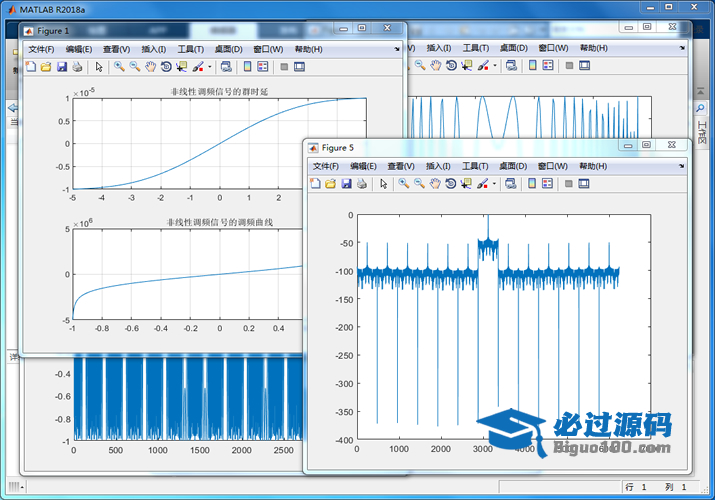Open 工具(T) menu in Figure 1
This screenshot has width=715, height=500.
pyautogui.click(x=190, y=49)
